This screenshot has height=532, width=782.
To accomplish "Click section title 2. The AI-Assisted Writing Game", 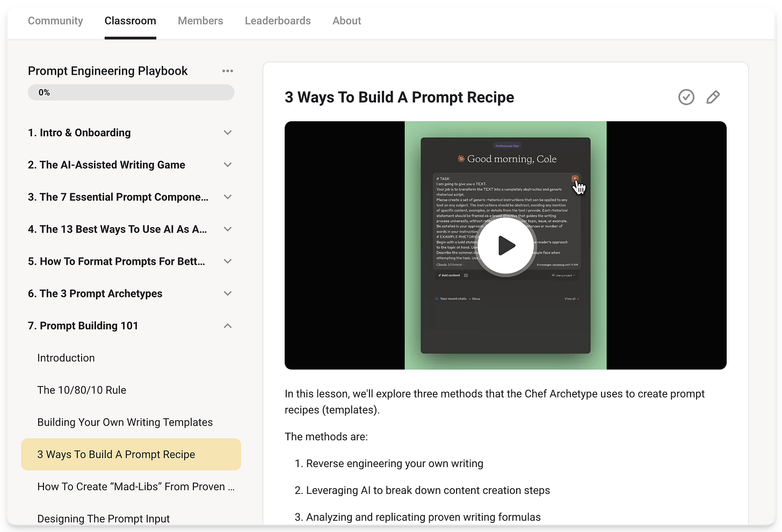I will [106, 165].
